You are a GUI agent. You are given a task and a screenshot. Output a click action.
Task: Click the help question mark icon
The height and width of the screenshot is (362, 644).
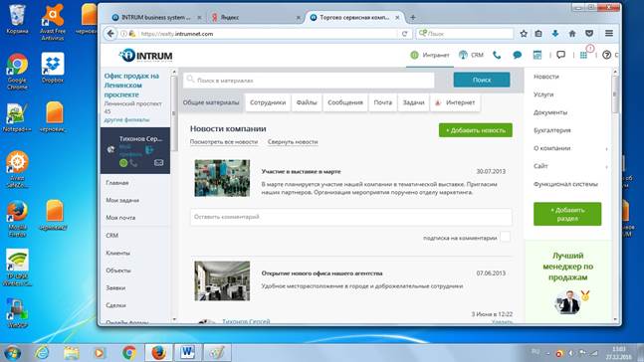point(606,55)
